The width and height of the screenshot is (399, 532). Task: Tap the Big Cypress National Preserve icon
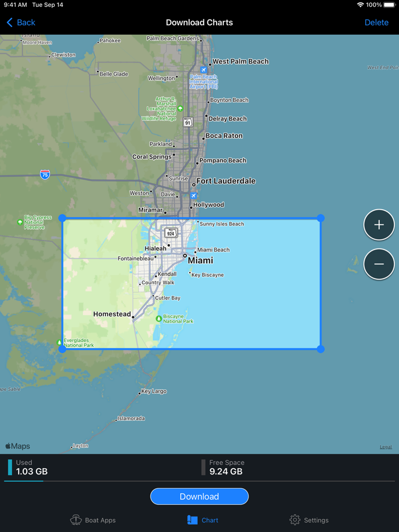tap(20, 222)
